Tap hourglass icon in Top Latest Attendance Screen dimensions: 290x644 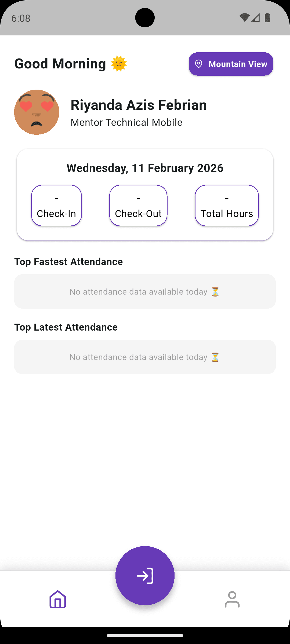(x=215, y=357)
